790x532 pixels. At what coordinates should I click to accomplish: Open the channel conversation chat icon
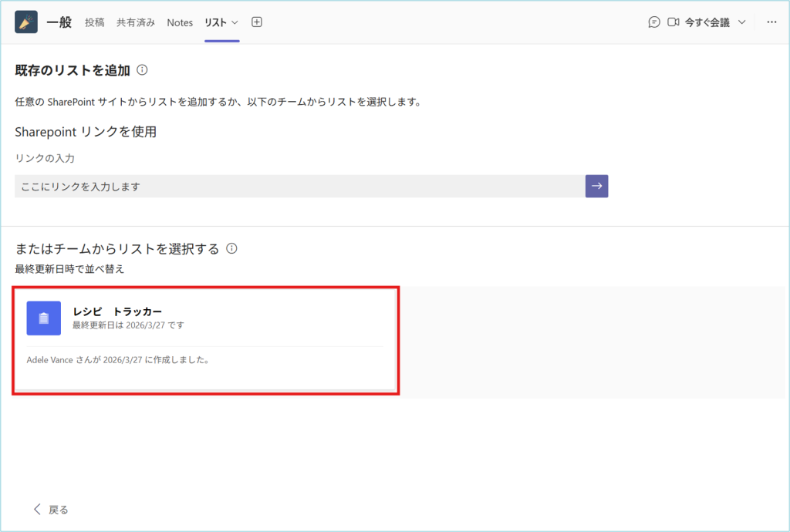(x=654, y=22)
